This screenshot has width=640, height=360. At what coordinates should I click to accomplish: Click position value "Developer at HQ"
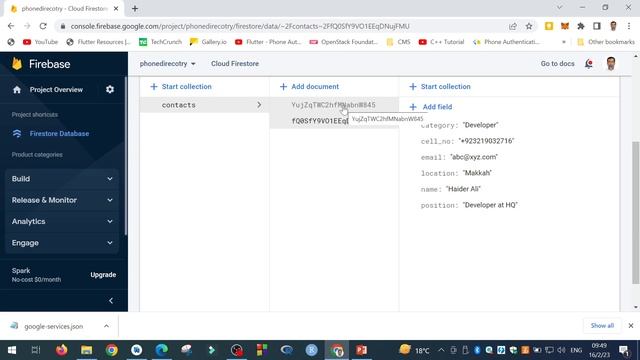[490, 205]
